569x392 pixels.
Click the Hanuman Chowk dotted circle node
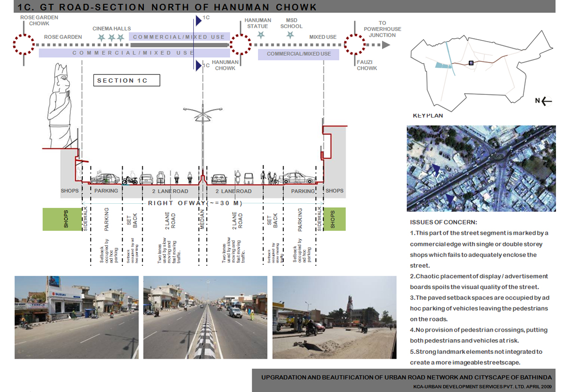click(240, 45)
